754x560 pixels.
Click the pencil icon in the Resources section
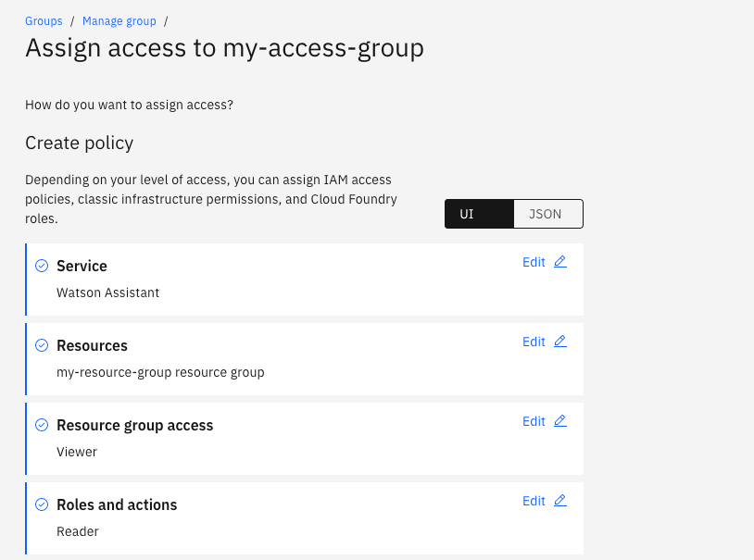click(559, 342)
